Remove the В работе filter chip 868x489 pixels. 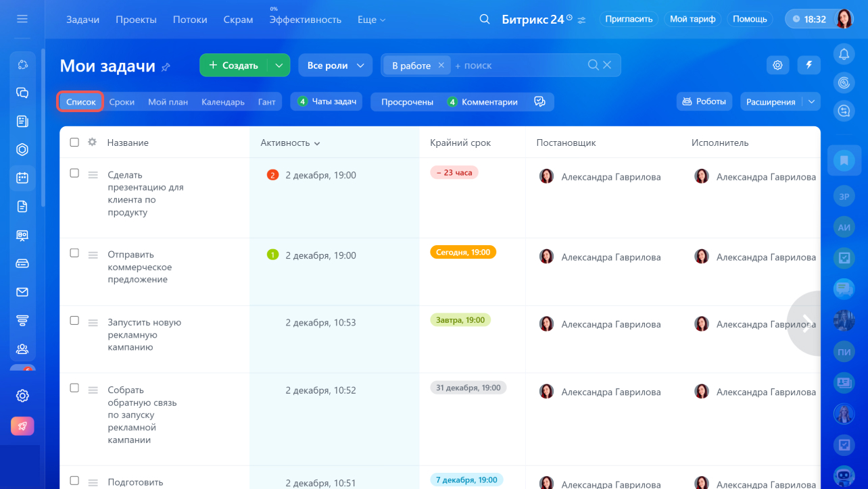[441, 65]
